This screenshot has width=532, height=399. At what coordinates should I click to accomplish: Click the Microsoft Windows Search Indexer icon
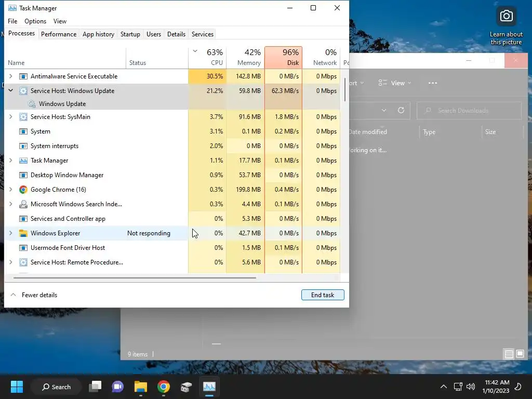(x=23, y=204)
